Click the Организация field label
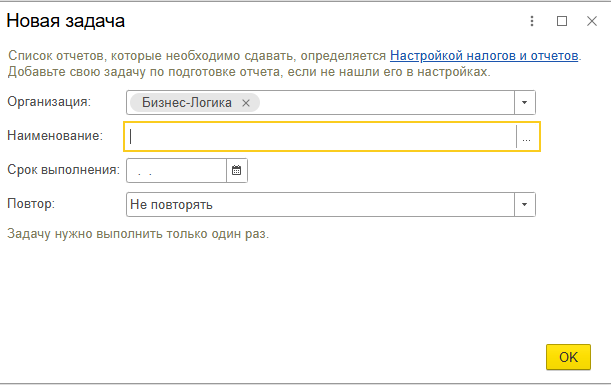The image size is (611, 385). [x=49, y=102]
